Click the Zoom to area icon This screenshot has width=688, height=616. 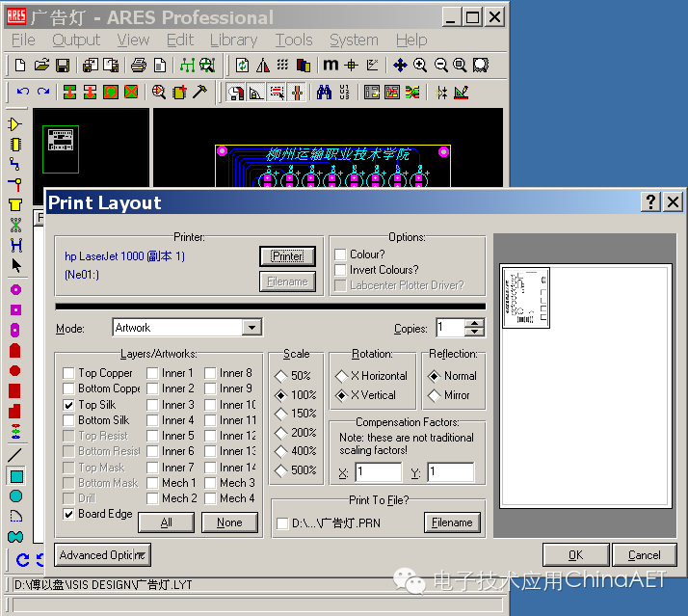point(481,66)
